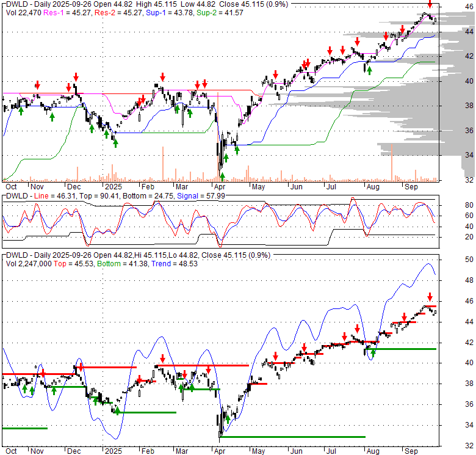The width and height of the screenshot is (476, 455).
Task: Click 'Line = 46.31' in oscillator panel
Action: 54,196
